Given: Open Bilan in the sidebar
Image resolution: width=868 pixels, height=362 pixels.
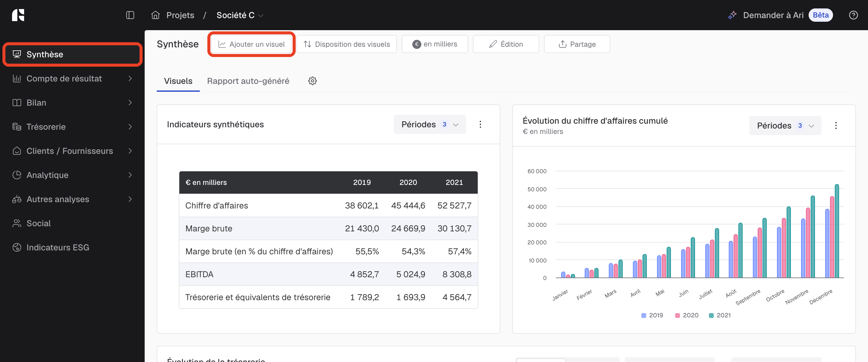Looking at the screenshot, I should tap(72, 103).
